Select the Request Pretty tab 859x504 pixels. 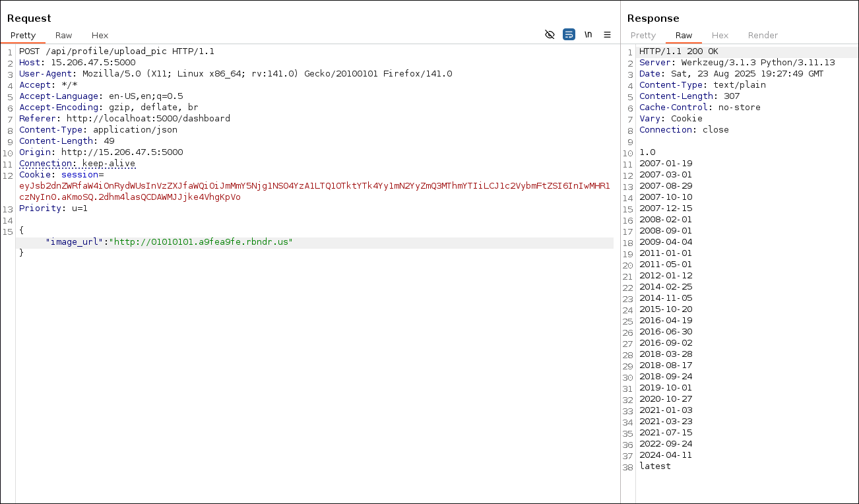click(x=23, y=35)
